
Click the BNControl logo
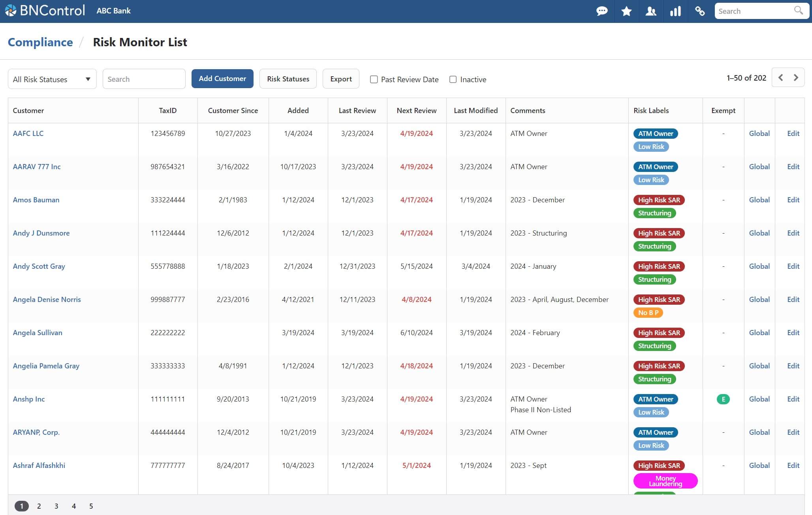[45, 11]
